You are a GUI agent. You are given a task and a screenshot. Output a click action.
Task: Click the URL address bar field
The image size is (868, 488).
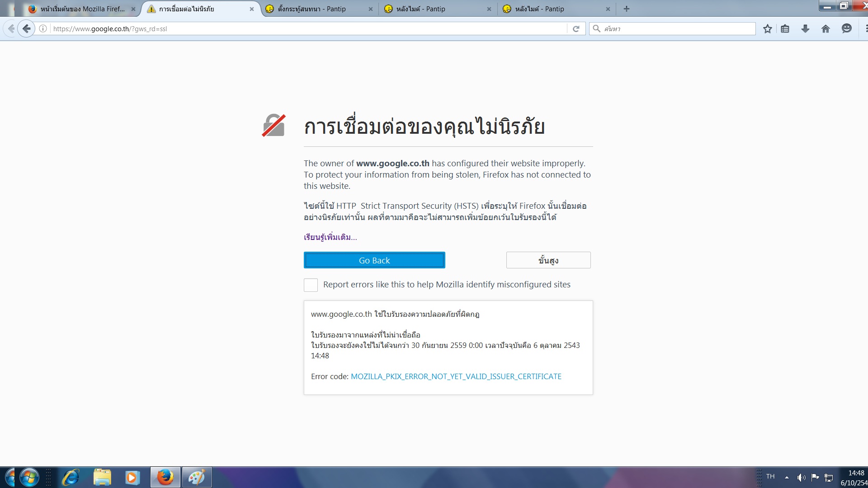307,29
